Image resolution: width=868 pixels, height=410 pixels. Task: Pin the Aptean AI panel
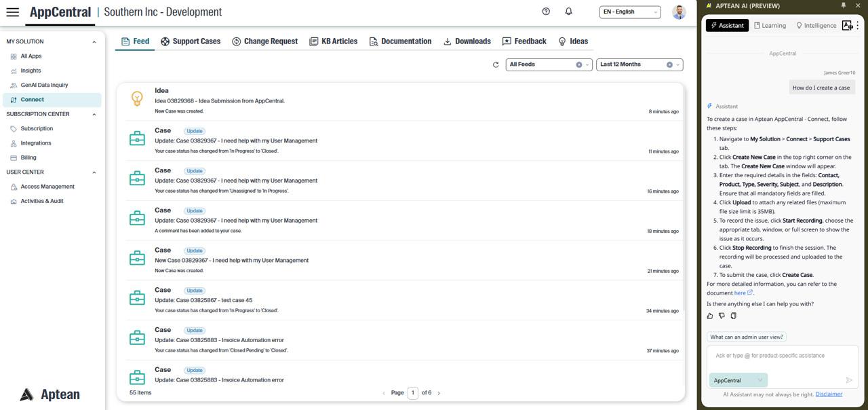[844, 5]
